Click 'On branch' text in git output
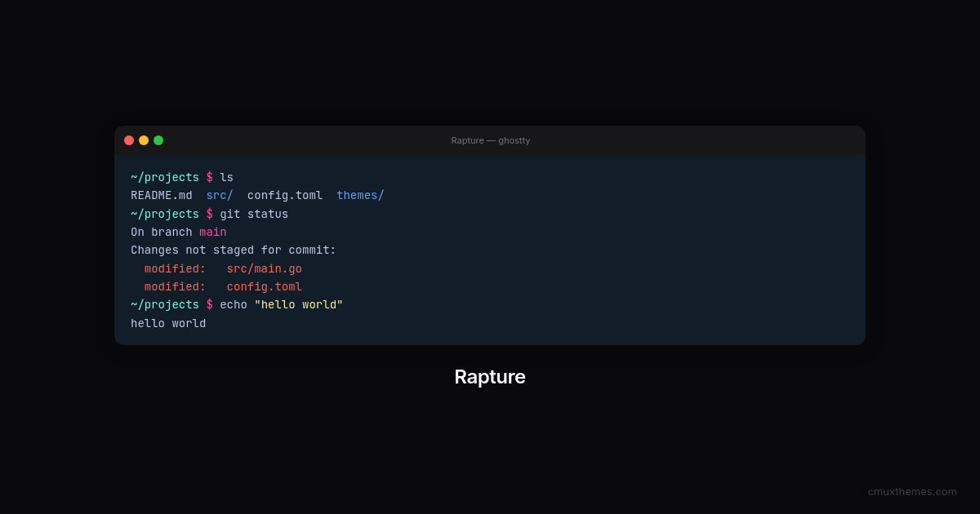Screen dimensions: 980x514 coord(162,233)
